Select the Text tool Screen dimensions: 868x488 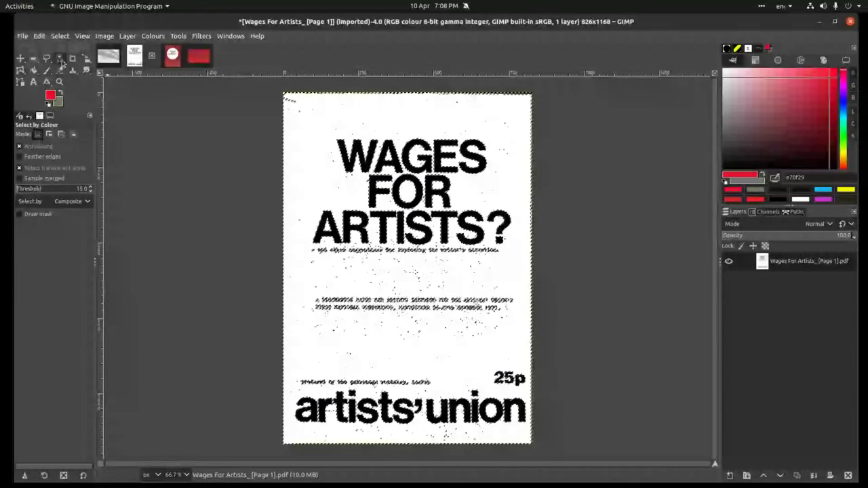click(33, 82)
